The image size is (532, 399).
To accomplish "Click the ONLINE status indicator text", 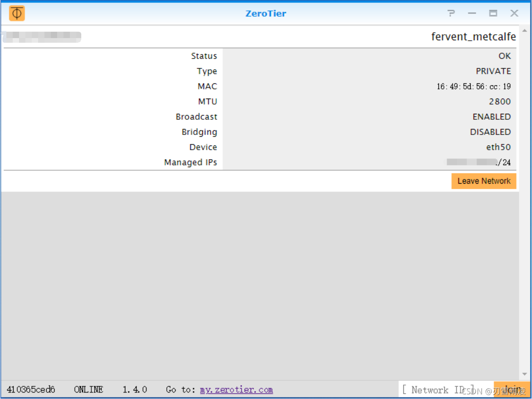I will pyautogui.click(x=88, y=389).
